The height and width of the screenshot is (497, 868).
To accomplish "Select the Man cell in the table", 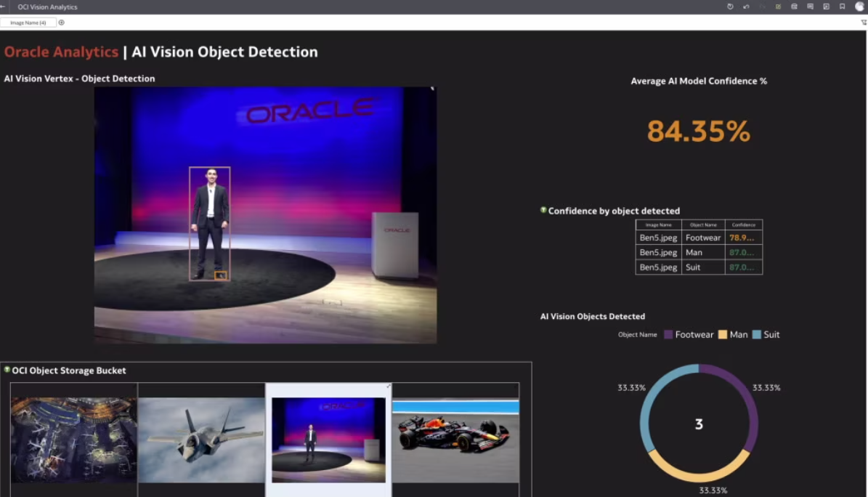I will 703,252.
